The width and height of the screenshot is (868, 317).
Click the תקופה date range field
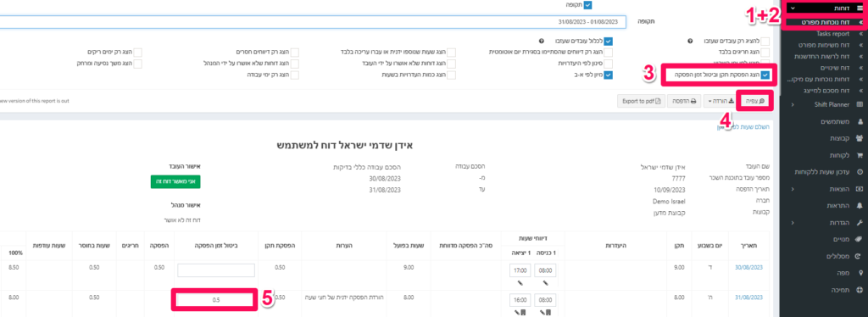(x=313, y=22)
